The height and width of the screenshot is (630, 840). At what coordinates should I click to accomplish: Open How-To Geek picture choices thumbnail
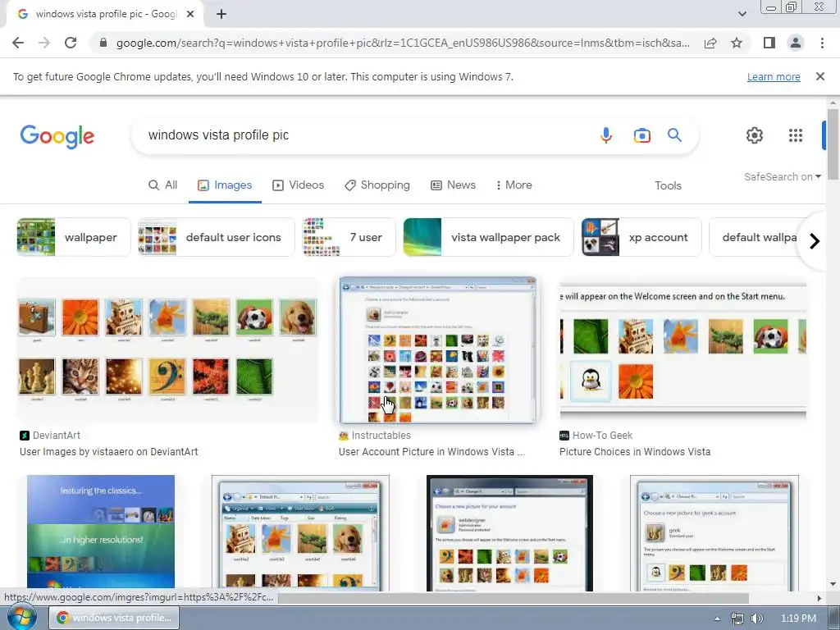click(x=683, y=349)
